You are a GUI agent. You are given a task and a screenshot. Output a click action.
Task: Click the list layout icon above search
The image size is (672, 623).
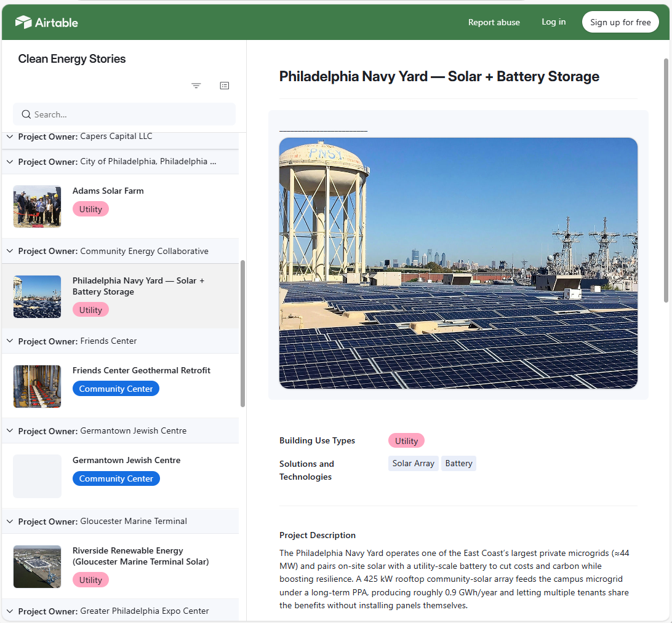tap(225, 85)
